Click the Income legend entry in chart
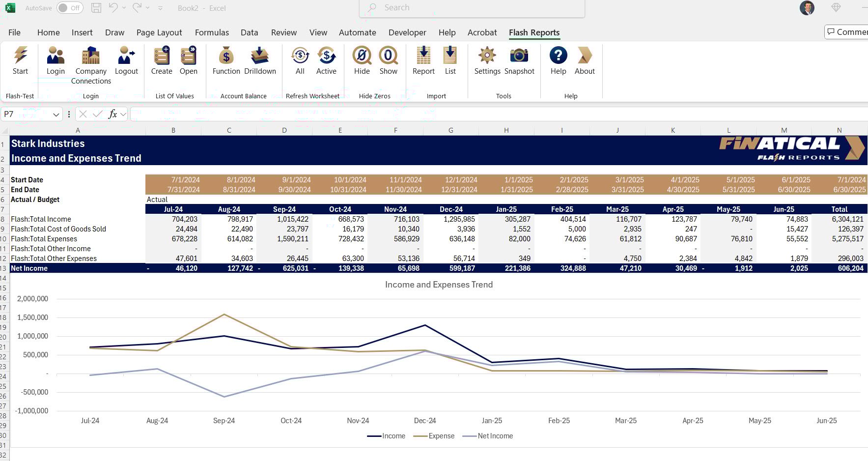868x461 pixels. (387, 436)
